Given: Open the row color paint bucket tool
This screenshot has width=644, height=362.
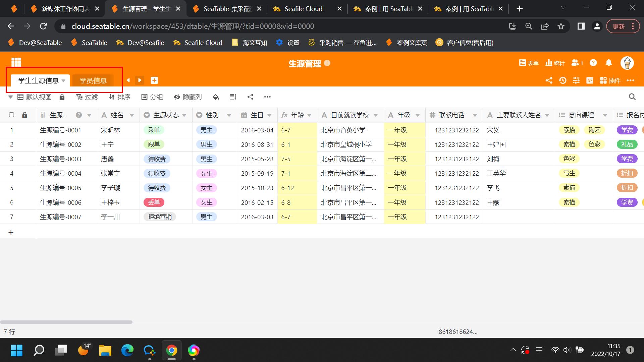Looking at the screenshot, I should point(216,97).
